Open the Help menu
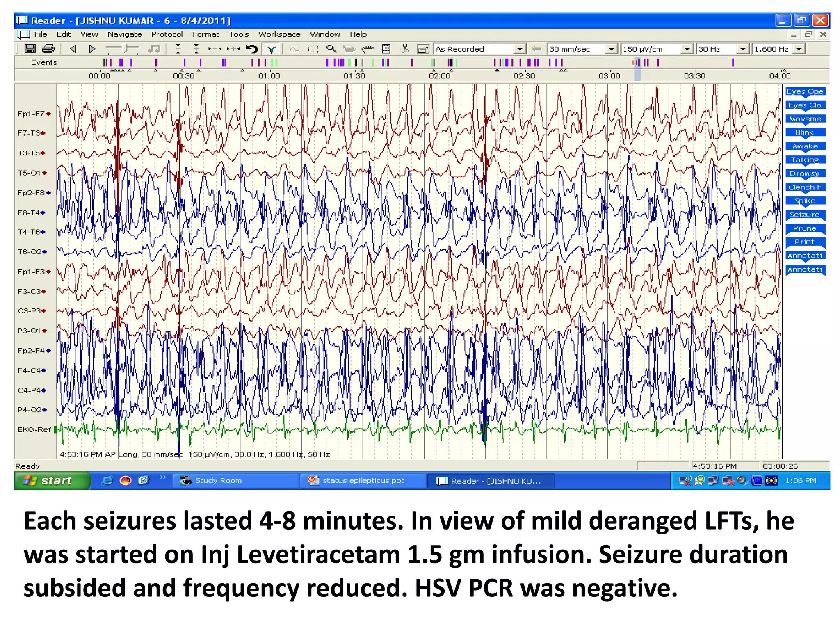The image size is (840, 630). (x=358, y=34)
